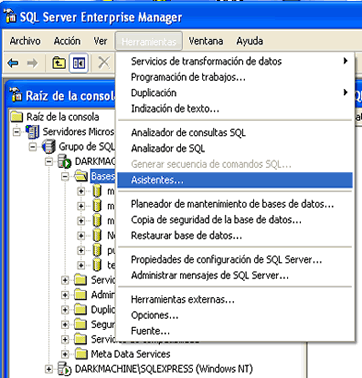Image resolution: width=362 pixels, height=378 pixels.
Task: Click the Back arrow toolbar icon
Action: point(13,63)
